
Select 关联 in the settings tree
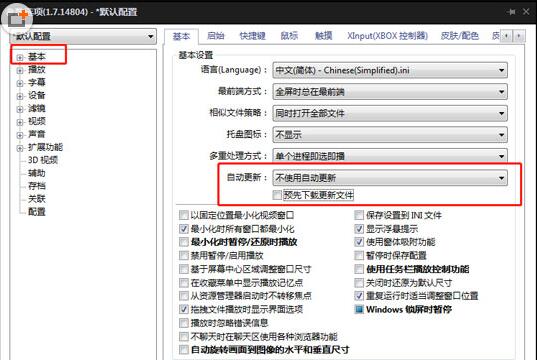pos(37,199)
